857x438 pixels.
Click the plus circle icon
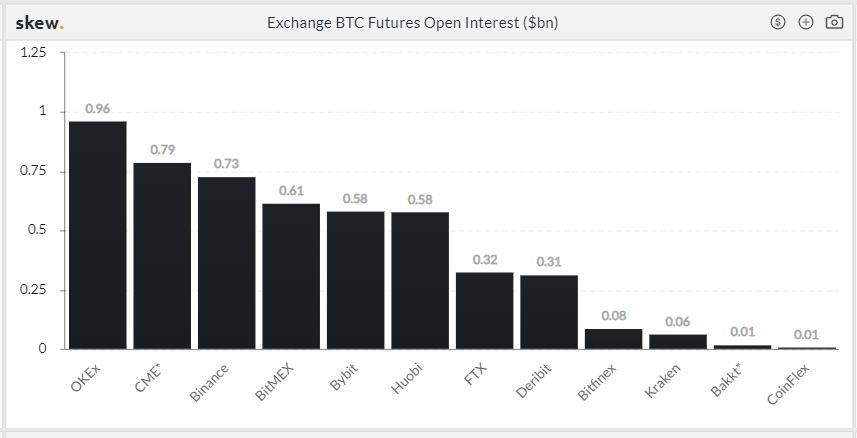tap(806, 22)
